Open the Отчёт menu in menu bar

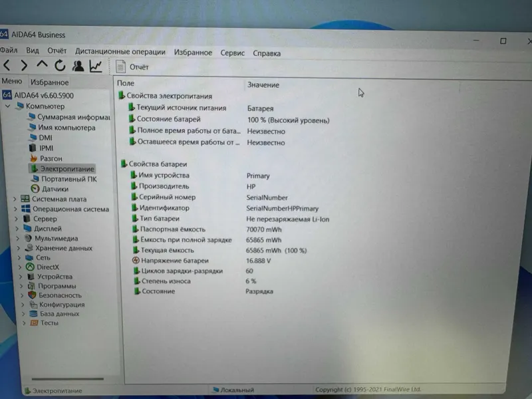(57, 51)
